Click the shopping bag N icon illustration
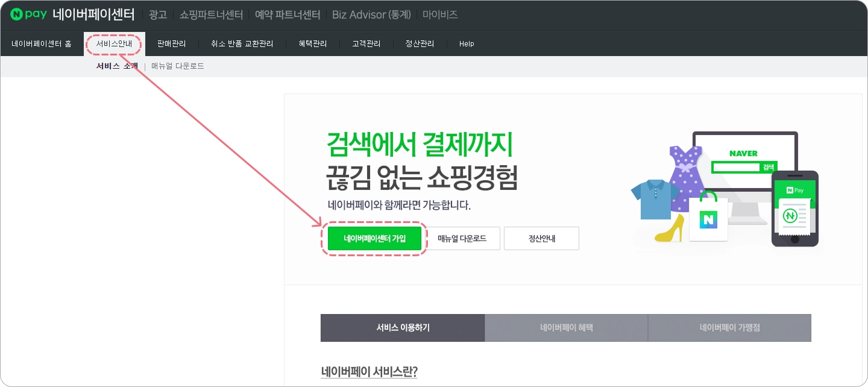 708,216
